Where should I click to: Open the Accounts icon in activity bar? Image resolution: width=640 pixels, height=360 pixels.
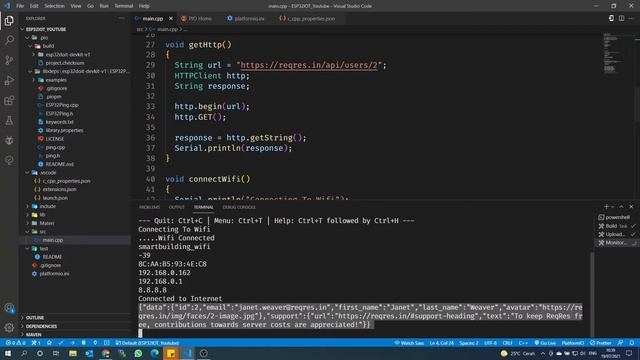coord(9,308)
